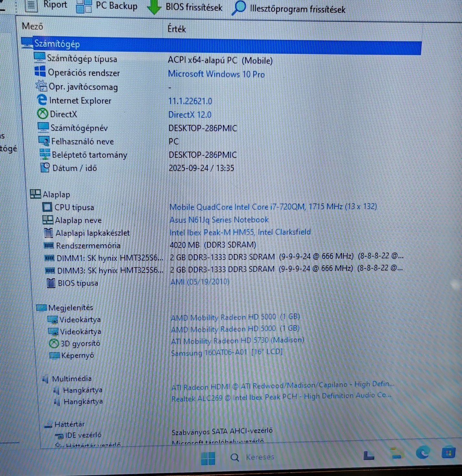Select the Alaplap group header
The height and width of the screenshot is (476, 462).
50,194
